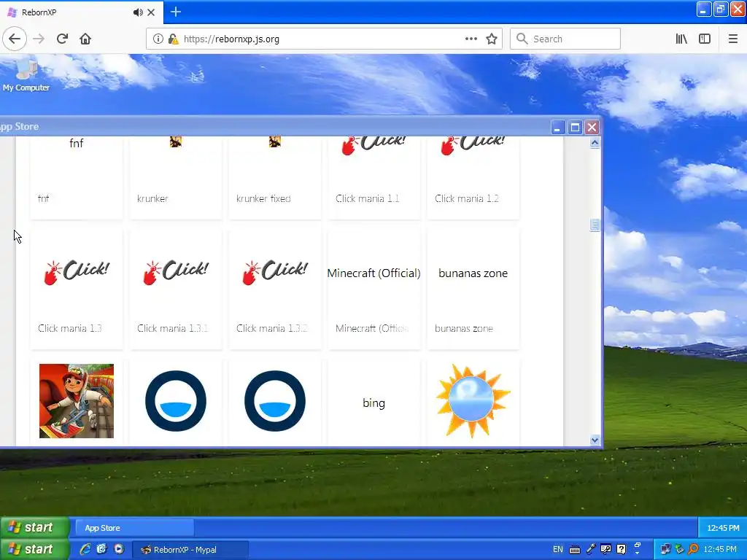Open the second blue ring app icon

coord(275,401)
